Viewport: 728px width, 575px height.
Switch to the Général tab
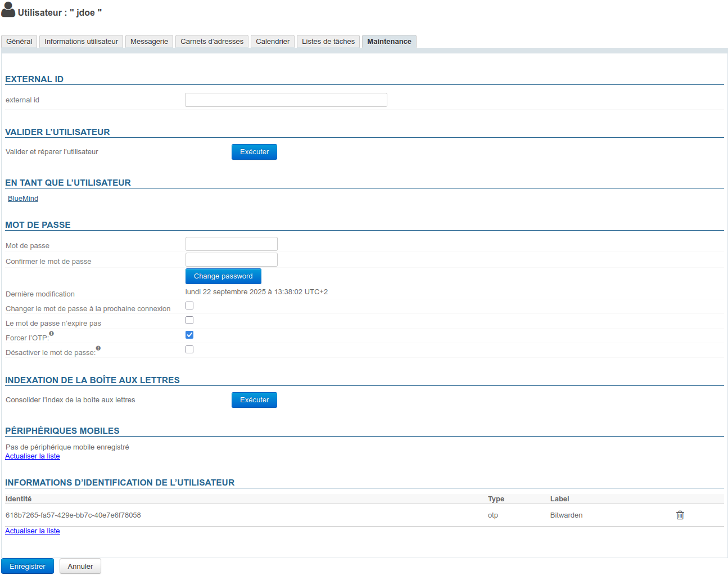pos(20,42)
